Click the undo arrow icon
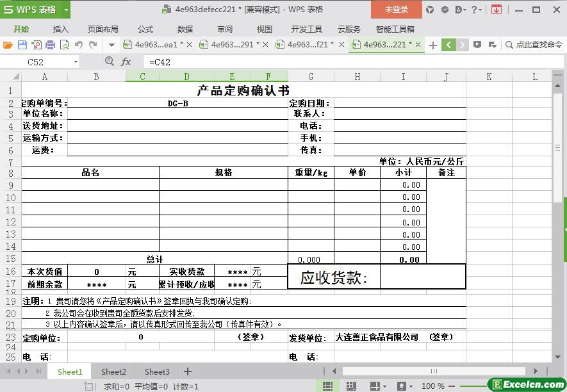567x392 pixels. (79, 45)
